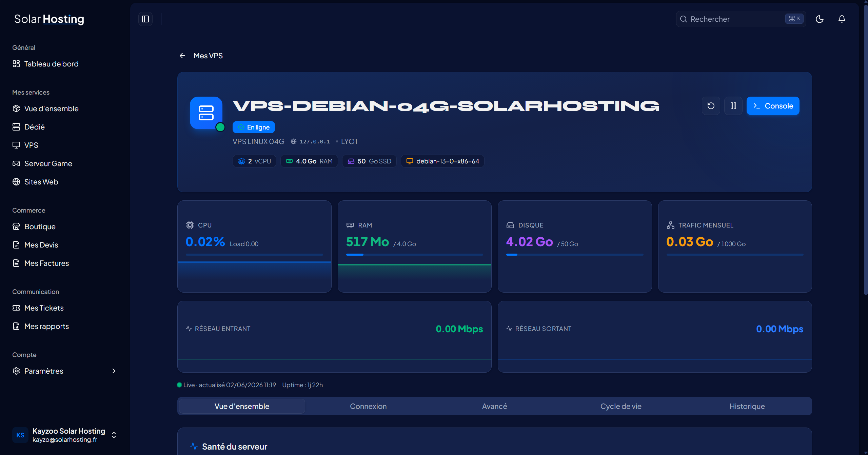This screenshot has height=455, width=868.
Task: Click the CPU usage progress bar
Action: (x=254, y=254)
